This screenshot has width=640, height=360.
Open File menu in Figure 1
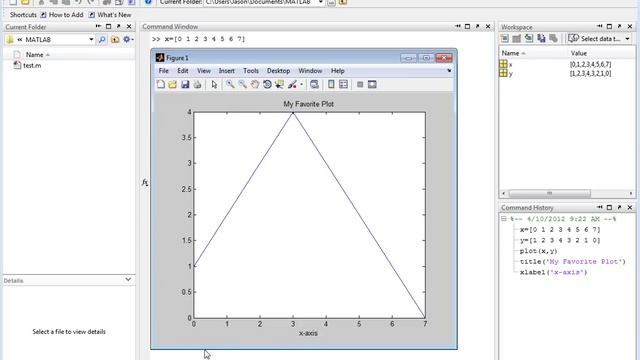[x=163, y=71]
